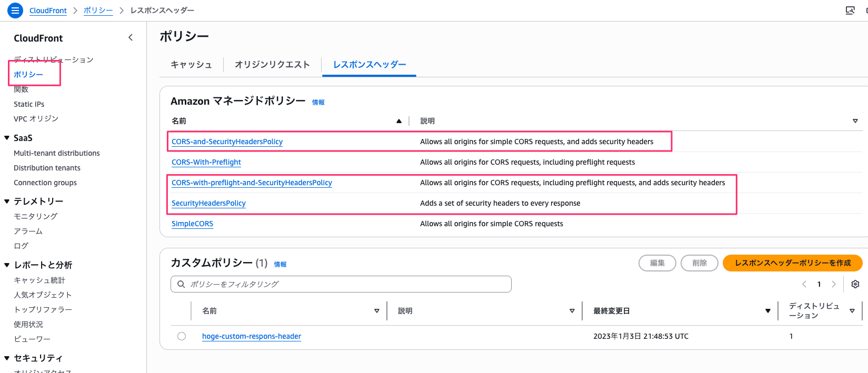Screen dimensions: 868x373
Task: Click the top-right CloudShell icon
Action: [850, 11]
